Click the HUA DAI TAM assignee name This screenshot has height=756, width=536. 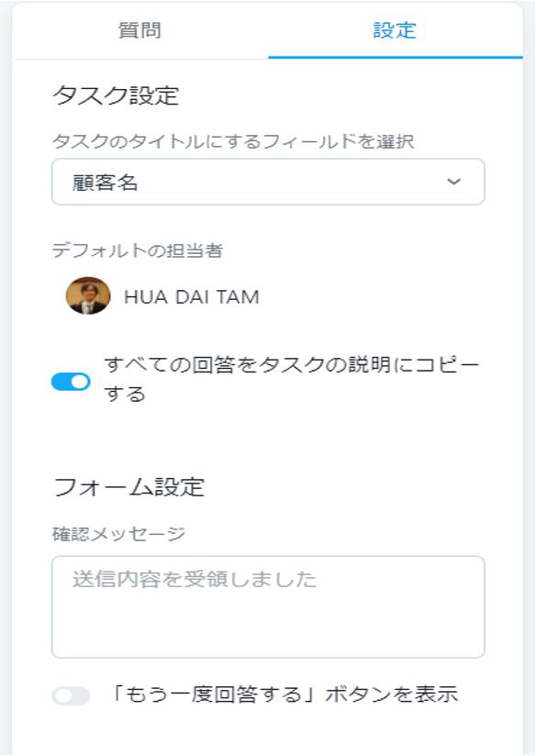tap(192, 297)
